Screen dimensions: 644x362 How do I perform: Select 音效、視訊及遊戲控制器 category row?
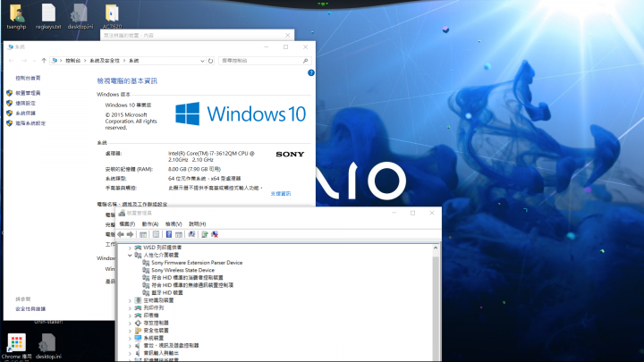tap(171, 346)
